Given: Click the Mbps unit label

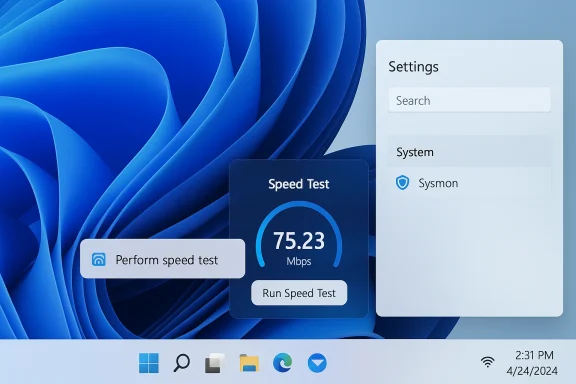Looking at the screenshot, I should click(299, 261).
